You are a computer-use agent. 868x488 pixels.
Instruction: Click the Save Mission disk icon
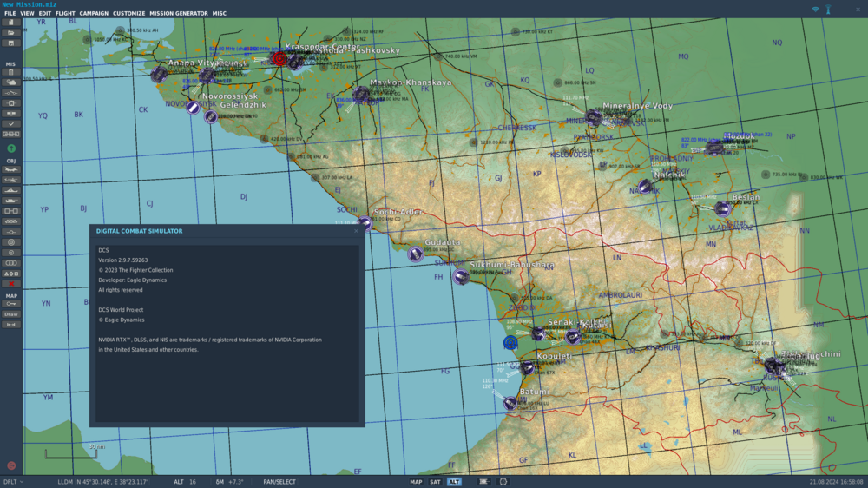[10, 43]
